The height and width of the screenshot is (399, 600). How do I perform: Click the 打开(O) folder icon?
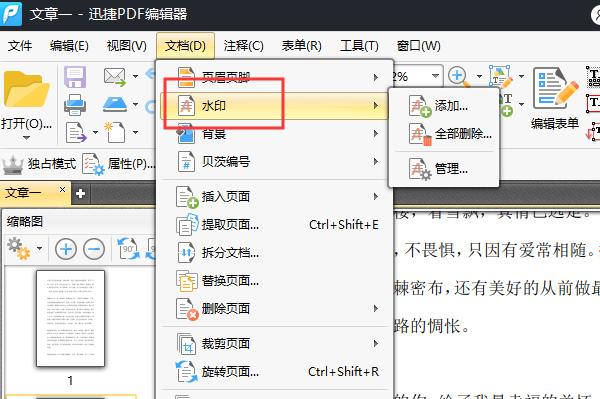[26, 90]
